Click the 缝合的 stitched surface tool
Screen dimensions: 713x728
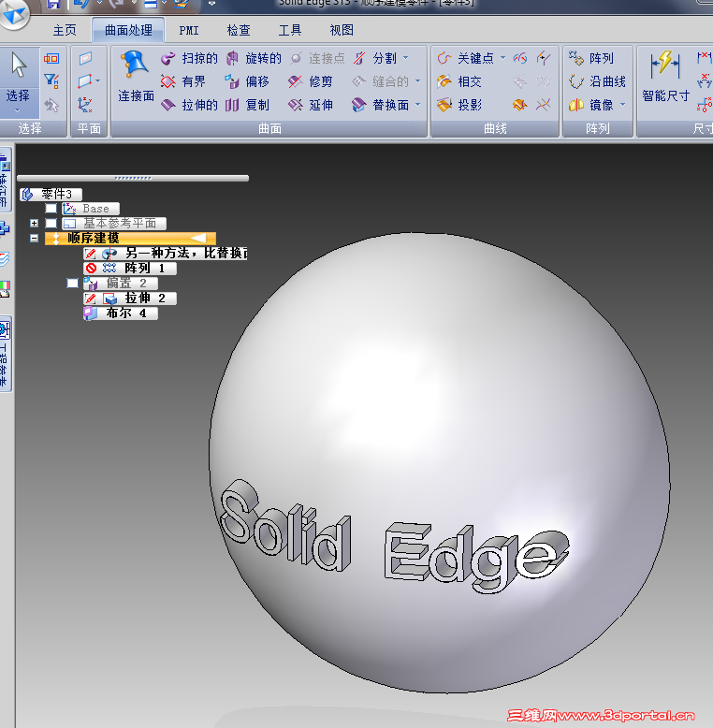(x=381, y=81)
